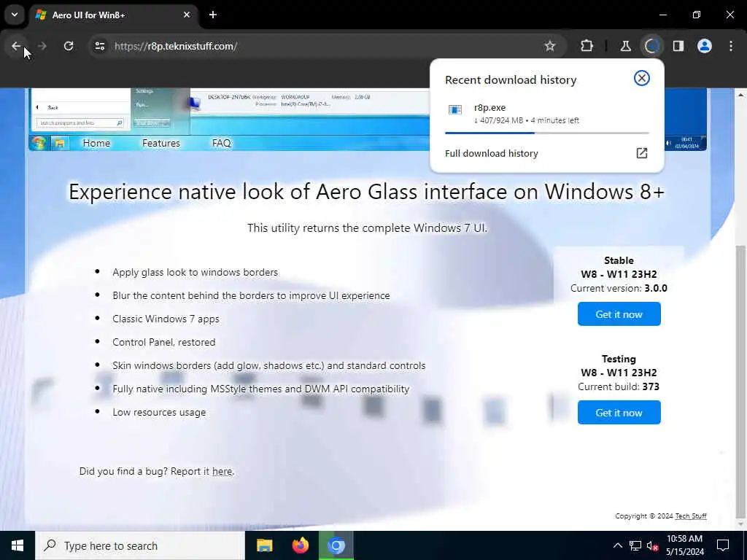Click 'Control Panel, restored' list item
This screenshot has width=747, height=560.
[164, 342]
